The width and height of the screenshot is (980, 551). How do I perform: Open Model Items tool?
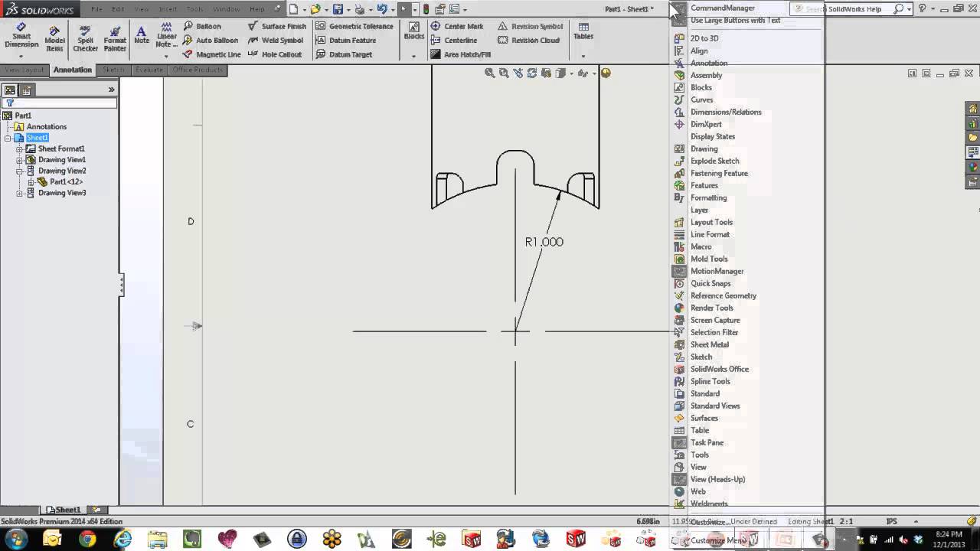(54, 38)
